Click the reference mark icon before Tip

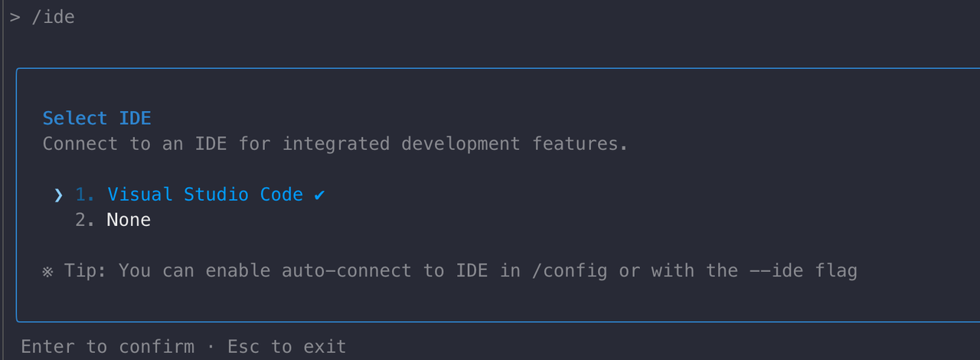coord(48,271)
